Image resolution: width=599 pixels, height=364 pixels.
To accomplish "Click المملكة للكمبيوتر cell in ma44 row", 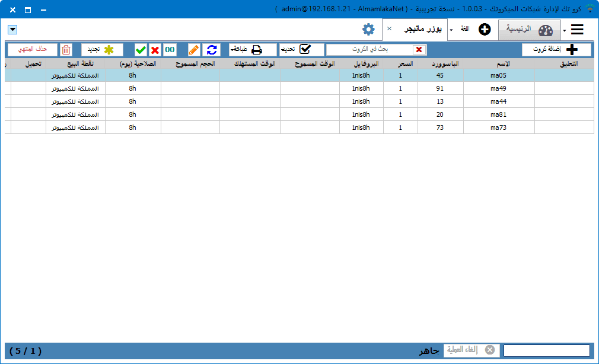I will coord(76,101).
